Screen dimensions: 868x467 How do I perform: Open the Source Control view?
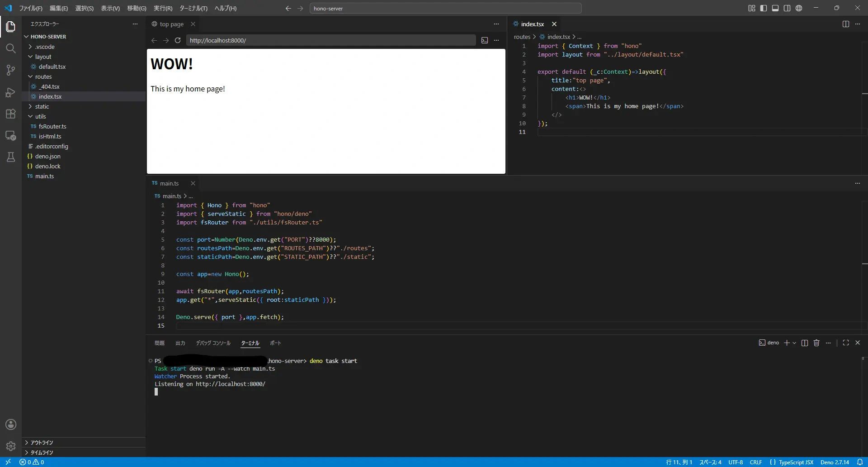tap(11, 70)
